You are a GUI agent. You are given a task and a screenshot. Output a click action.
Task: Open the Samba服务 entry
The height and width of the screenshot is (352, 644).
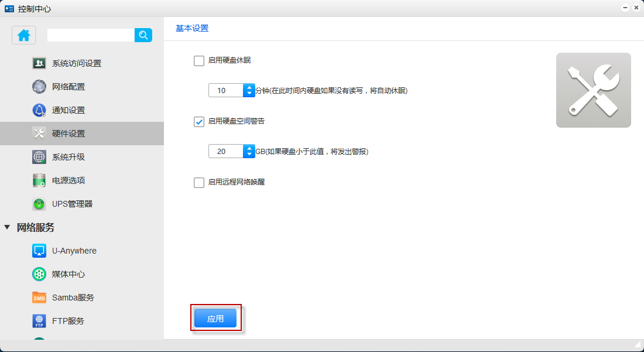tap(73, 298)
